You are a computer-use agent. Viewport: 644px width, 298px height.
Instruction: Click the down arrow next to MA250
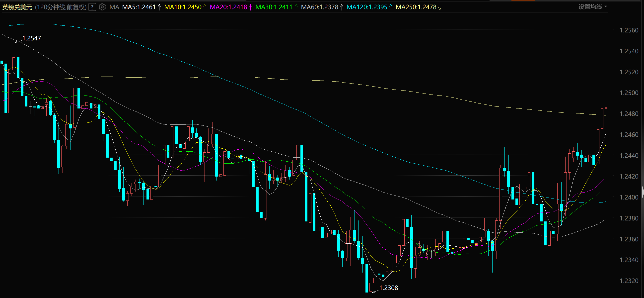click(440, 7)
